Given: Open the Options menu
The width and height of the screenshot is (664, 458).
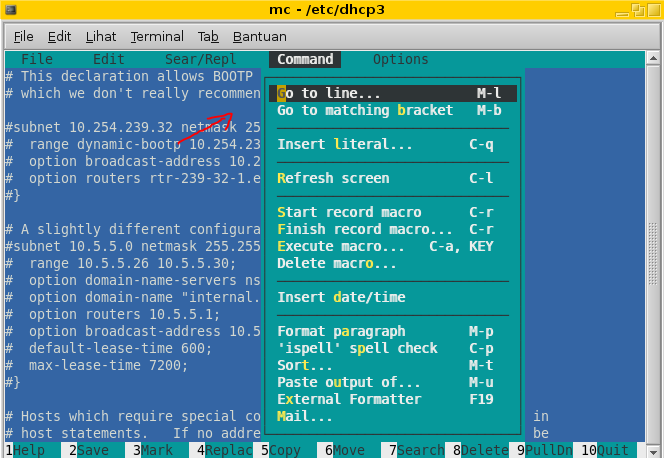Looking at the screenshot, I should click(x=401, y=59).
